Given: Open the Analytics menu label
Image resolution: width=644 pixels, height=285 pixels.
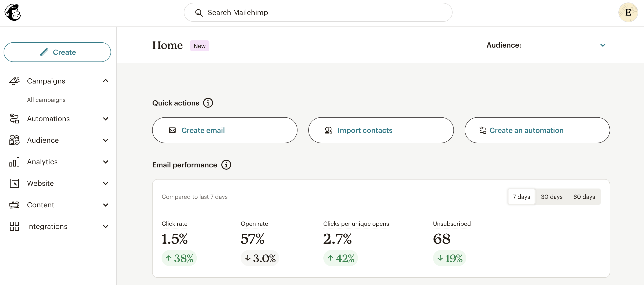Looking at the screenshot, I should click(x=42, y=162).
